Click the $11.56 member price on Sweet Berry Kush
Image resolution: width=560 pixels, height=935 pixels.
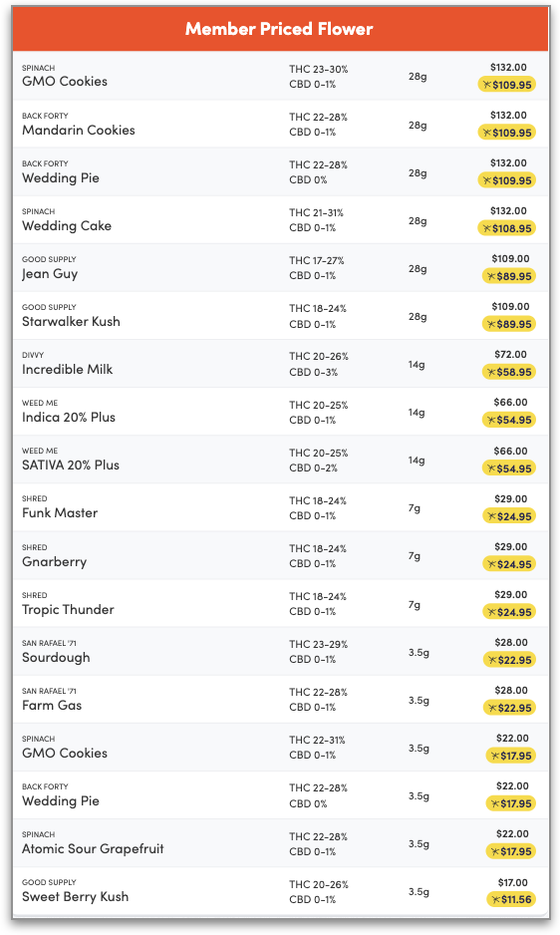[511, 899]
